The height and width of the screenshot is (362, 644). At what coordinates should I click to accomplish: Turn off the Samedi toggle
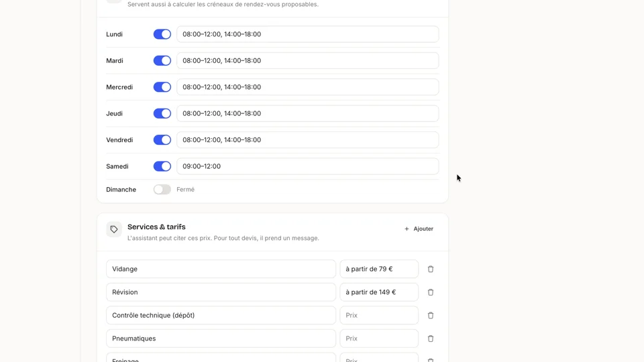coord(162,166)
